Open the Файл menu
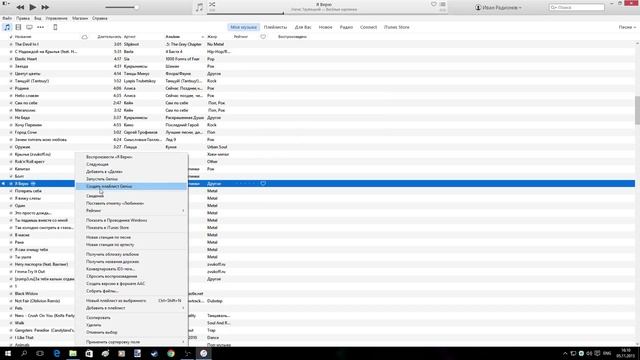Viewport: 640px width, 360px height. (x=7, y=18)
